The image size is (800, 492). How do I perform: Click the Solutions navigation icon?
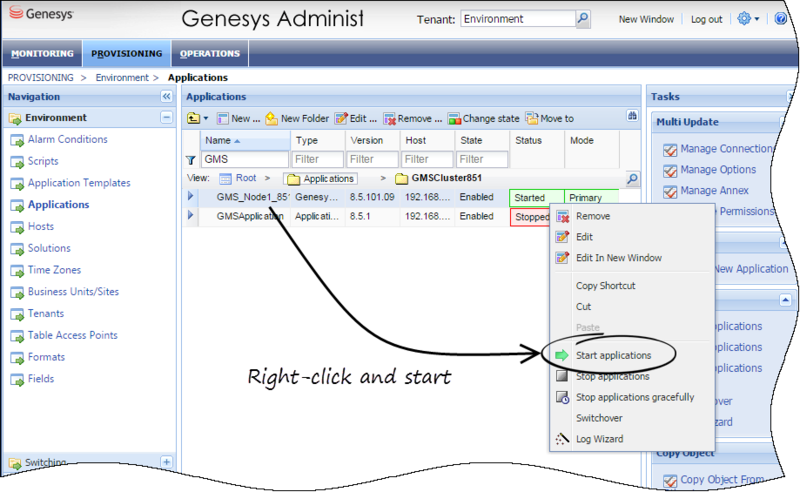tap(17, 249)
